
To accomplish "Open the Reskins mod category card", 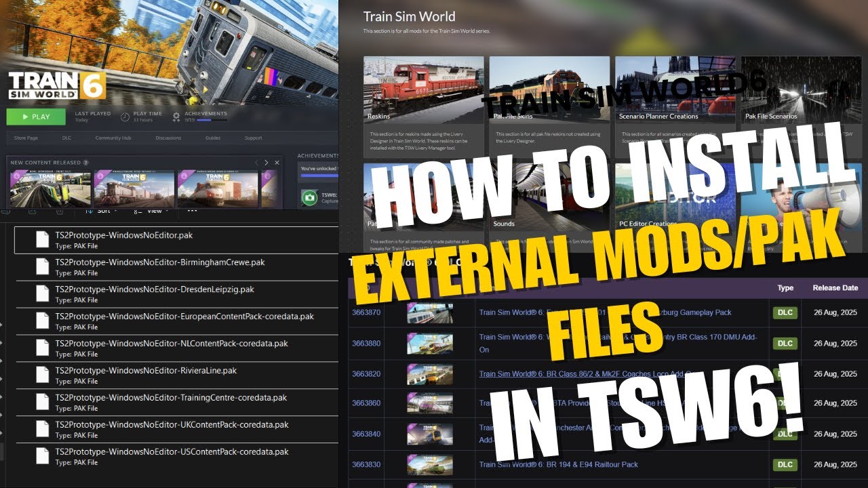I will pyautogui.click(x=424, y=107).
